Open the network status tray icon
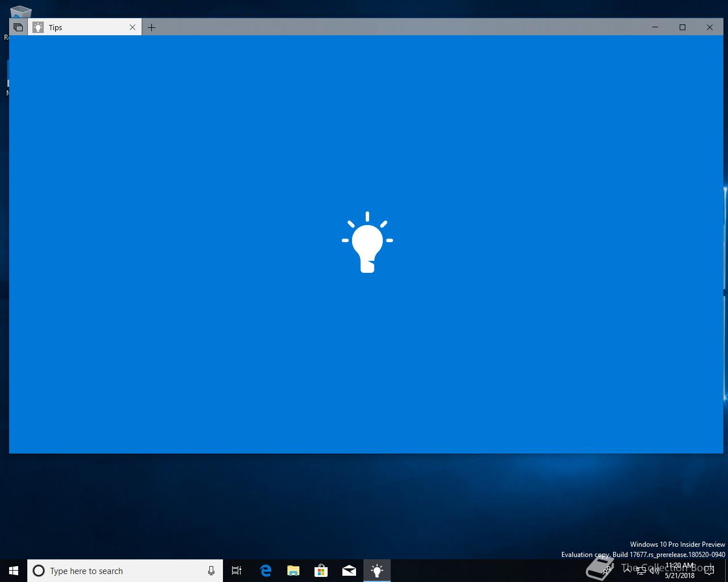 (641, 571)
